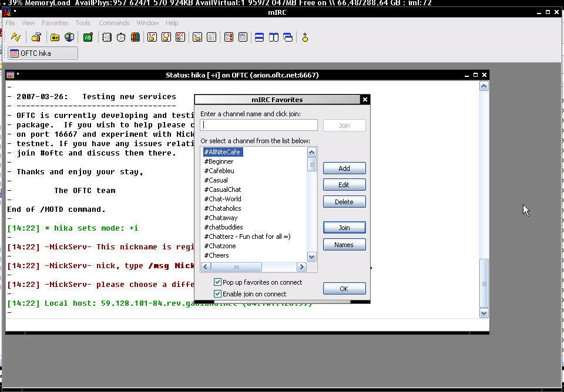Open the Favorites menu
This screenshot has height=392, width=564.
(55, 23)
